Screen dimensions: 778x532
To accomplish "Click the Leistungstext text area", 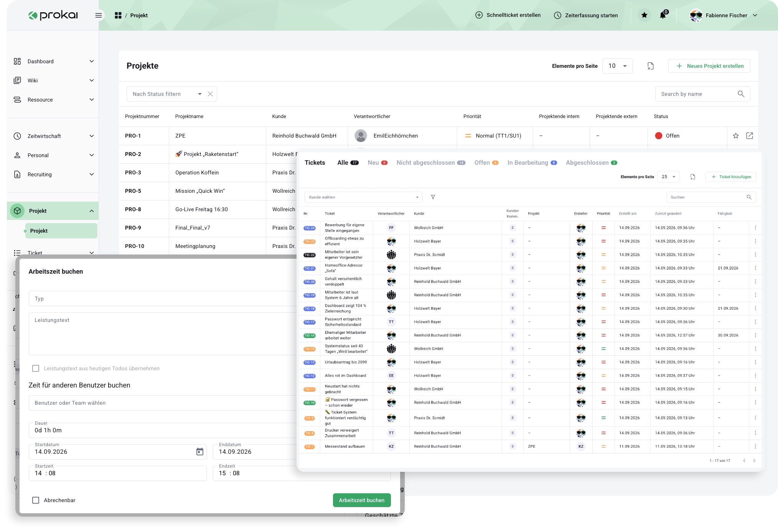I will click(x=163, y=334).
